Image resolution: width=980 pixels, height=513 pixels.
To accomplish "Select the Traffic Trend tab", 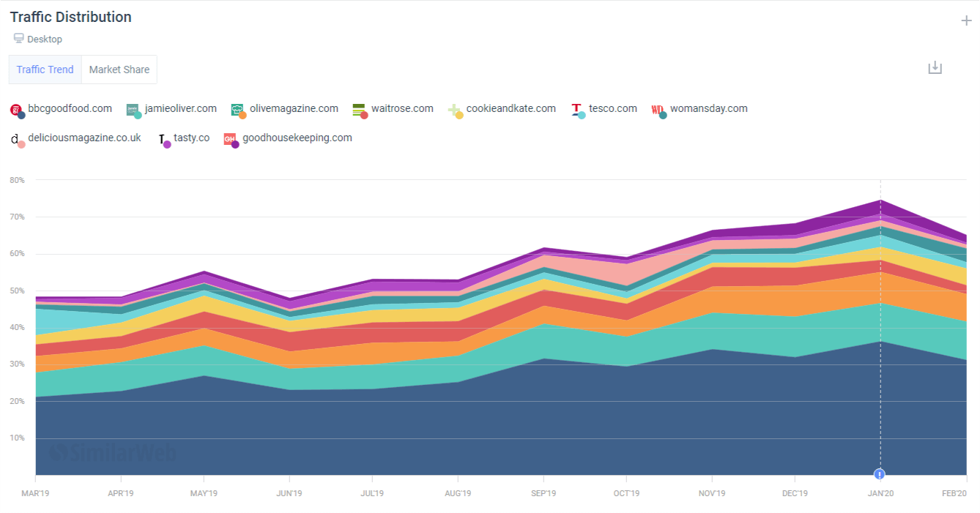I will (45, 69).
